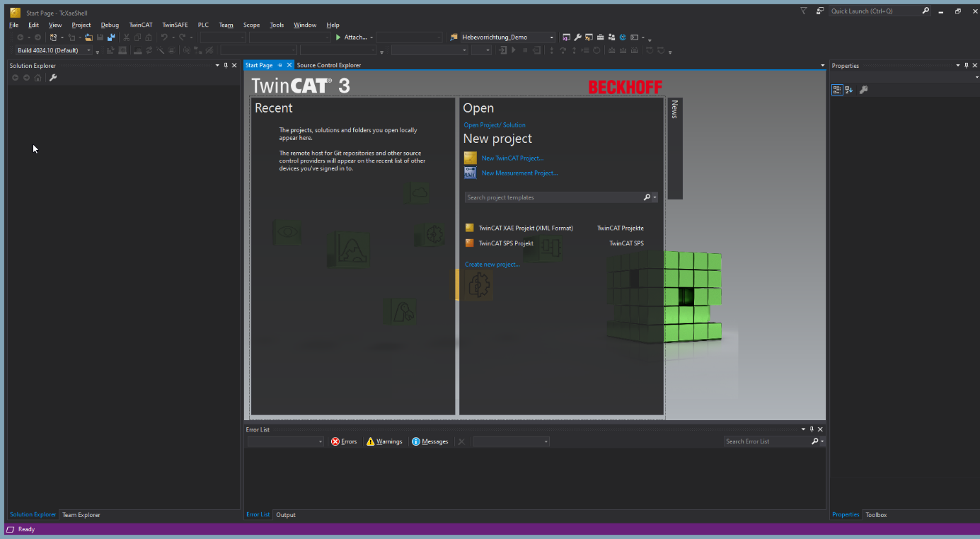Open the wrench Properties Window toolbar icon
The width and height of the screenshot is (980, 539).
click(x=577, y=37)
